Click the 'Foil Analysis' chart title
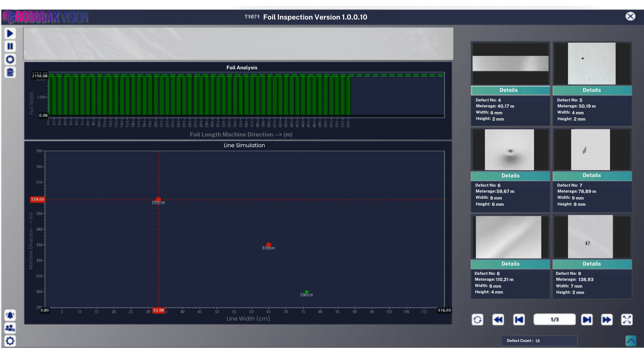Viewport: 644px width, 360px height. coord(242,67)
